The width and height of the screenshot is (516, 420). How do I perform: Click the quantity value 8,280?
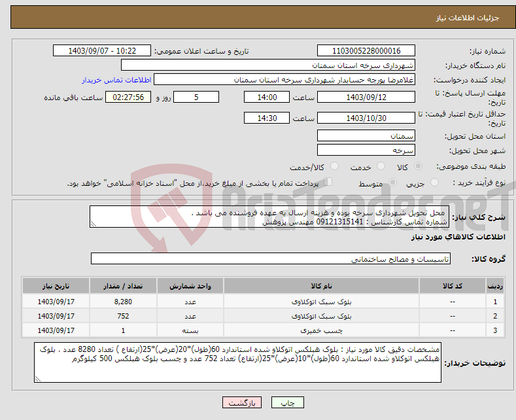click(123, 302)
